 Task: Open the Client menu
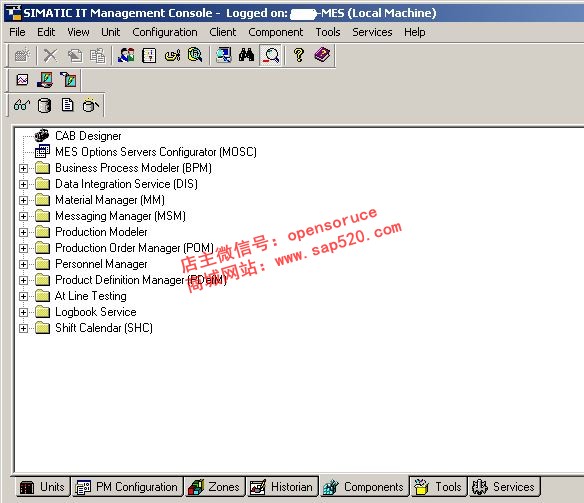pyautogui.click(x=222, y=32)
